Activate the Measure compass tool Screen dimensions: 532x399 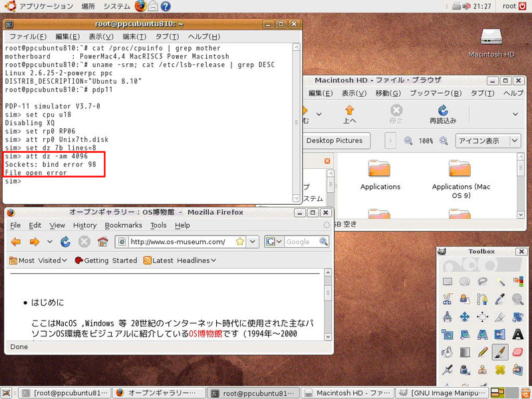447,317
